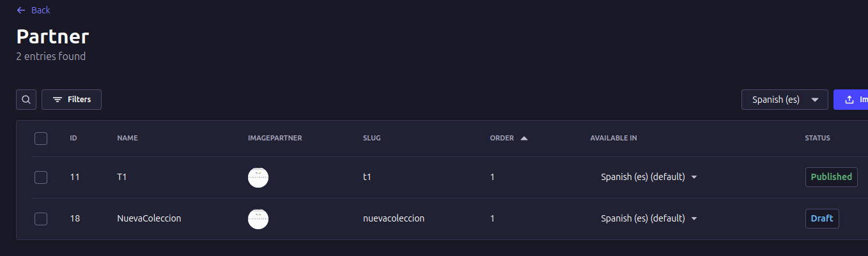Click the search magnifier icon
The height and width of the screenshot is (256, 868).
point(26,100)
